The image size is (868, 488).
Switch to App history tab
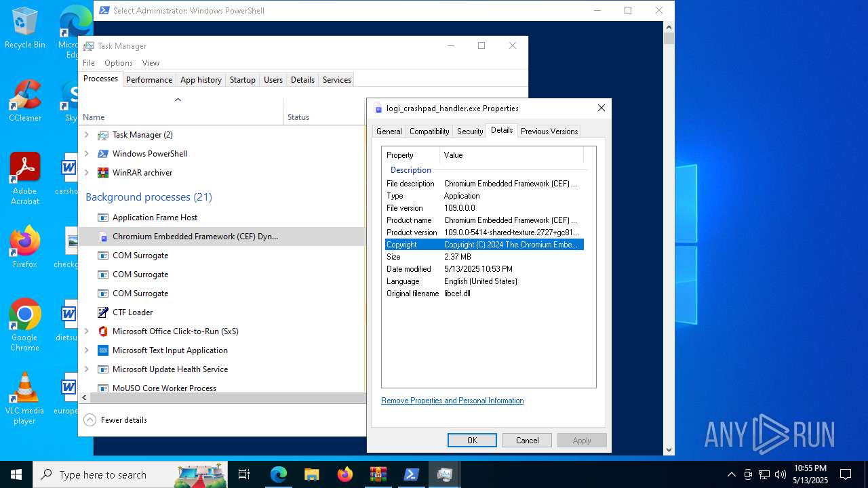(x=201, y=80)
